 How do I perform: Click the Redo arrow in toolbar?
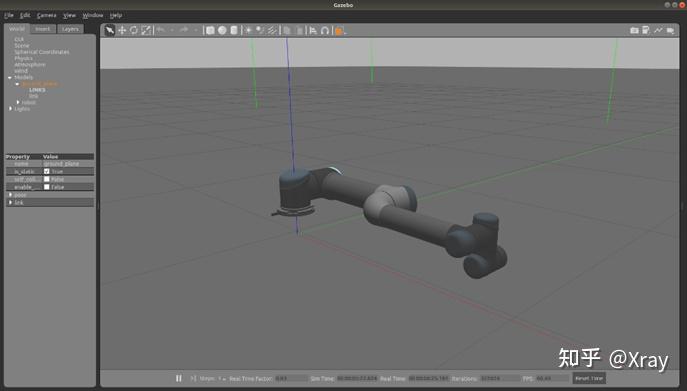click(184, 30)
